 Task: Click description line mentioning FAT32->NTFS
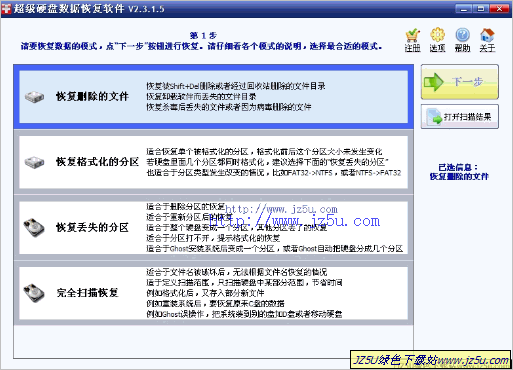click(x=274, y=173)
